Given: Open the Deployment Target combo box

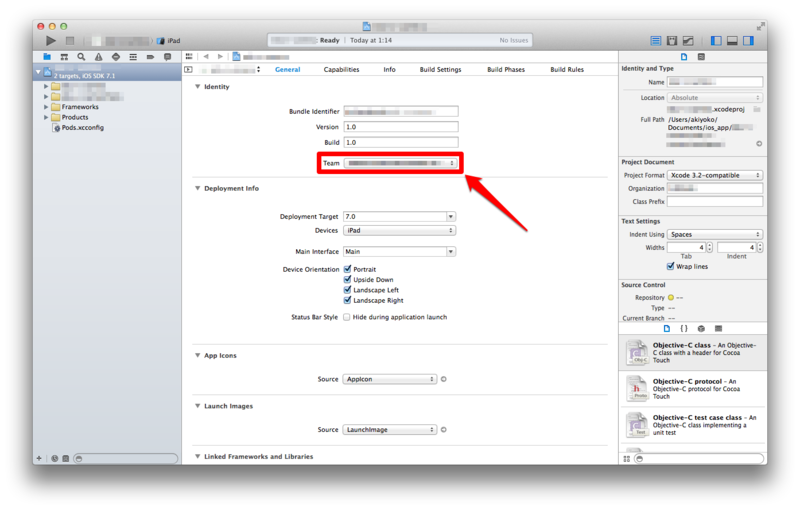Looking at the screenshot, I should point(399,217).
